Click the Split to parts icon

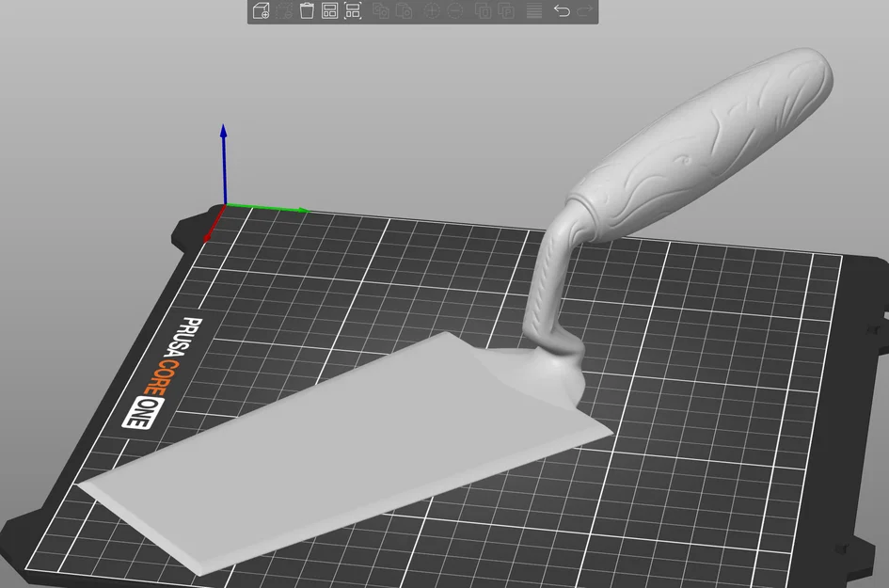(506, 10)
